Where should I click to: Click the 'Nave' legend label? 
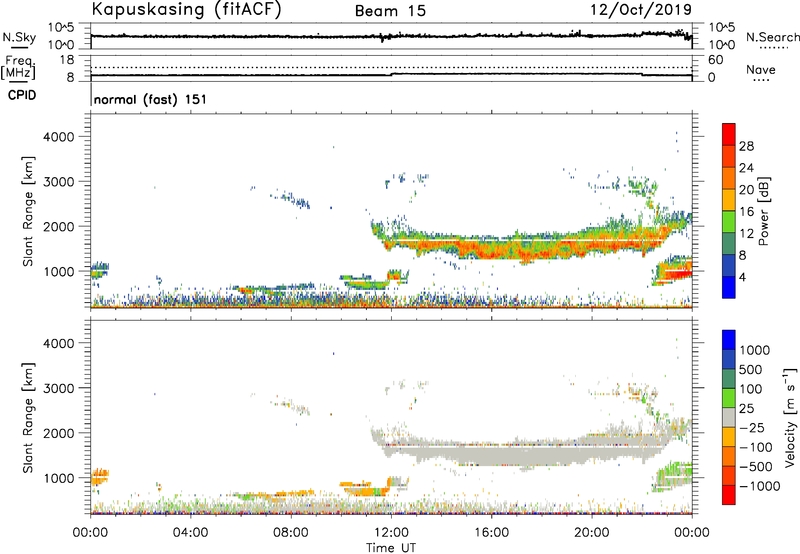761,70
